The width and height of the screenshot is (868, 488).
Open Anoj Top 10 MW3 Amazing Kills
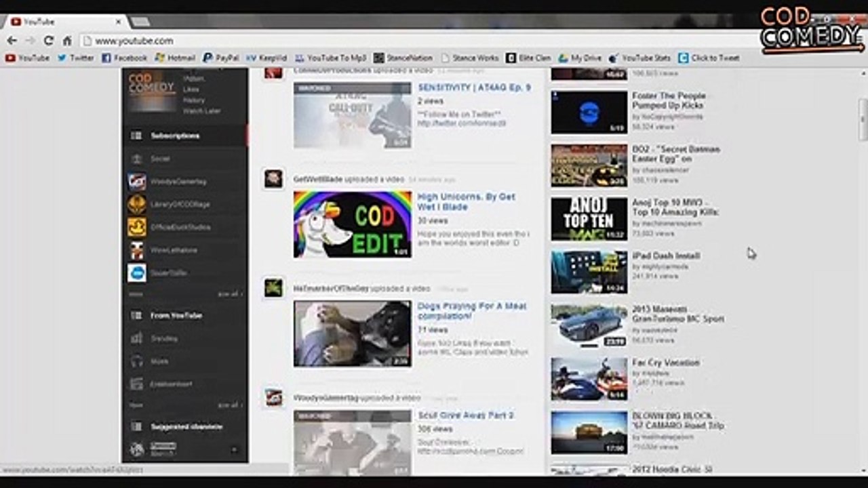(x=675, y=207)
